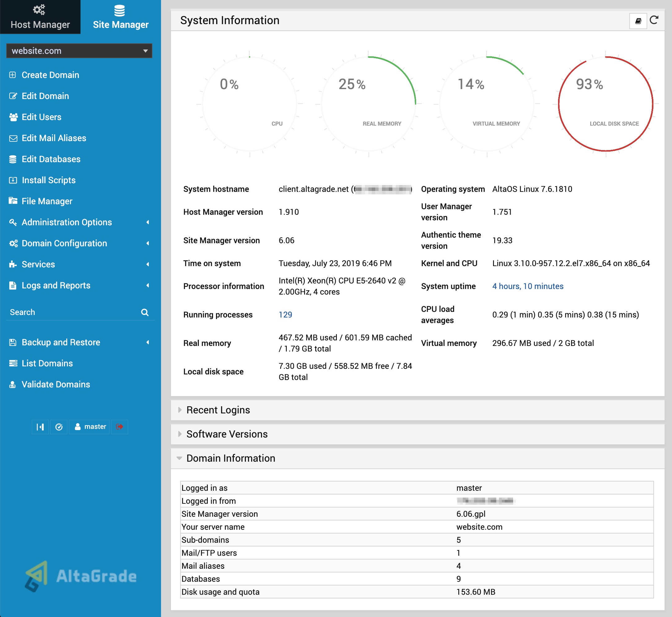Click the Create Domain plus icon

point(12,75)
